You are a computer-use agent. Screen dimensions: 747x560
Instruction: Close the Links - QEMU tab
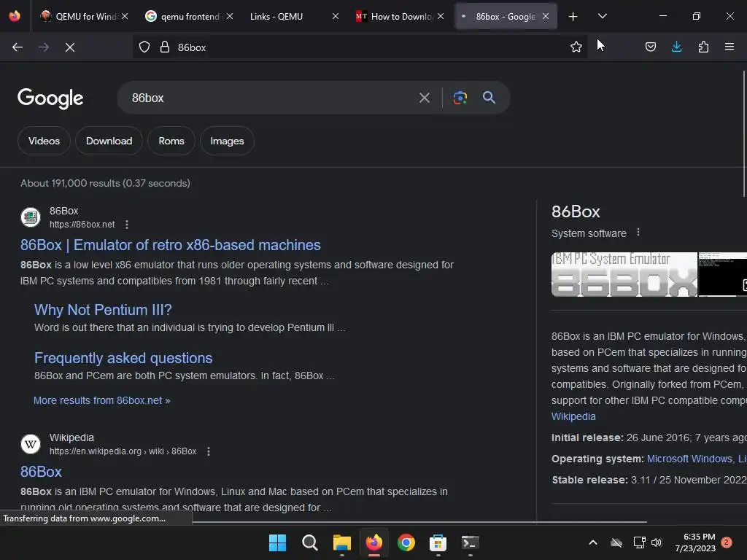coord(336,16)
